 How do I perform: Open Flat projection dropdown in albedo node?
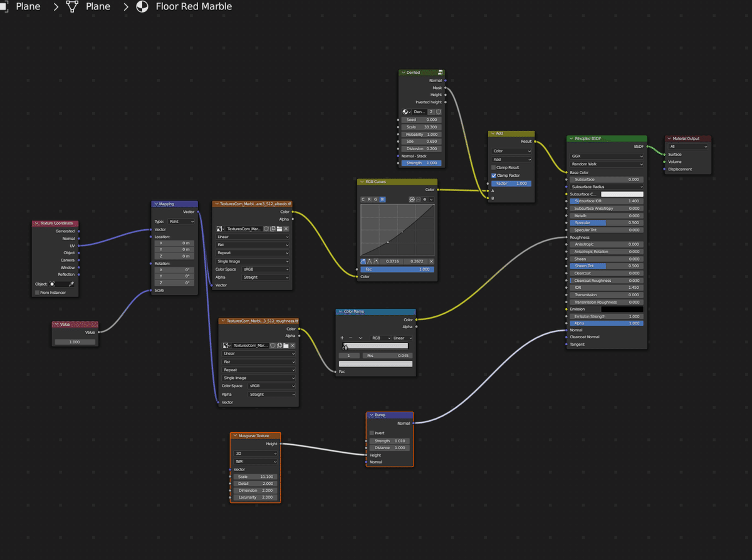[x=253, y=245]
